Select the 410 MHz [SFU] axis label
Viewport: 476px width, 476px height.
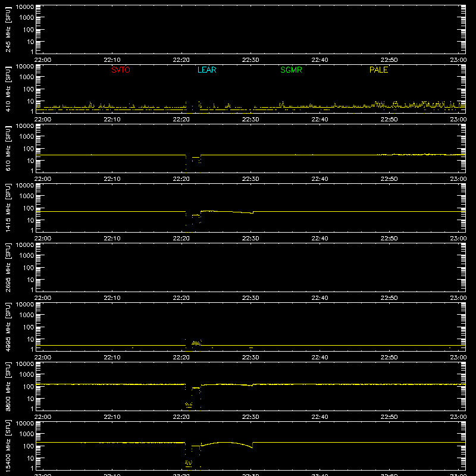(x=8, y=89)
